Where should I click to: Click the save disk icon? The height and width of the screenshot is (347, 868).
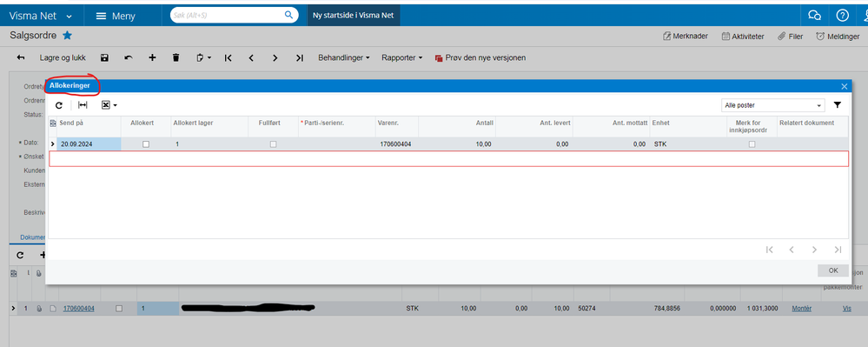pos(104,57)
